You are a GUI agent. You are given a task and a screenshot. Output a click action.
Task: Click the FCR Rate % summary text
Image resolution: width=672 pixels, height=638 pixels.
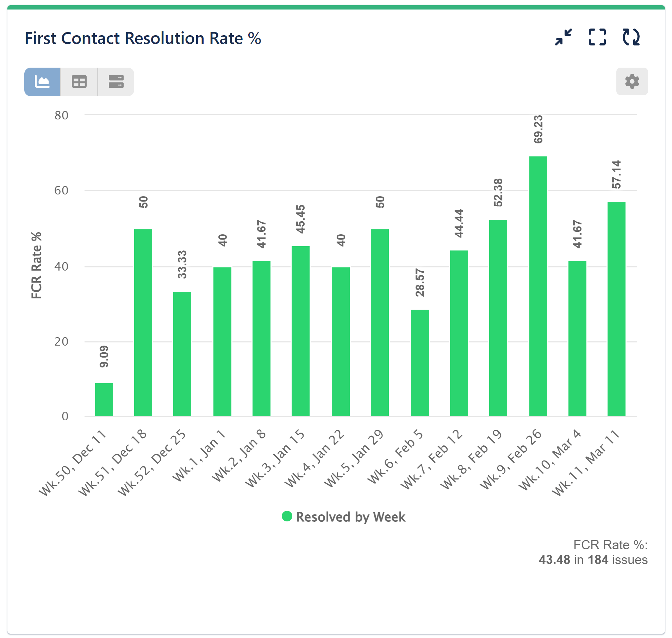click(x=611, y=545)
